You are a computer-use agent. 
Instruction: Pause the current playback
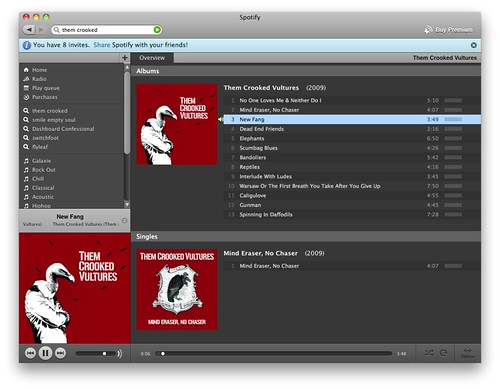(x=45, y=353)
